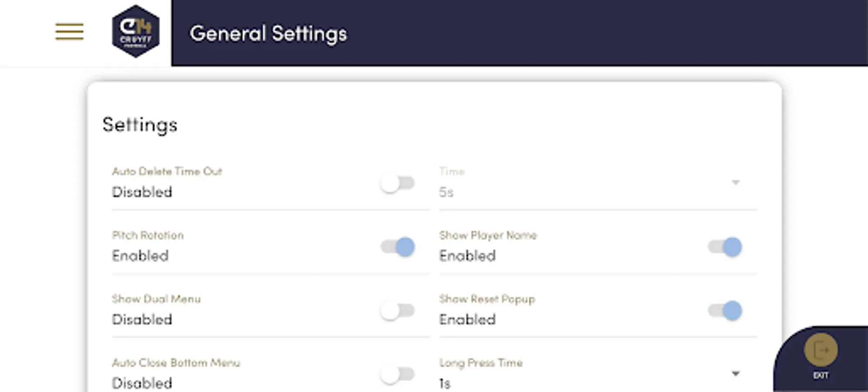Click the General Settings header title

[269, 33]
